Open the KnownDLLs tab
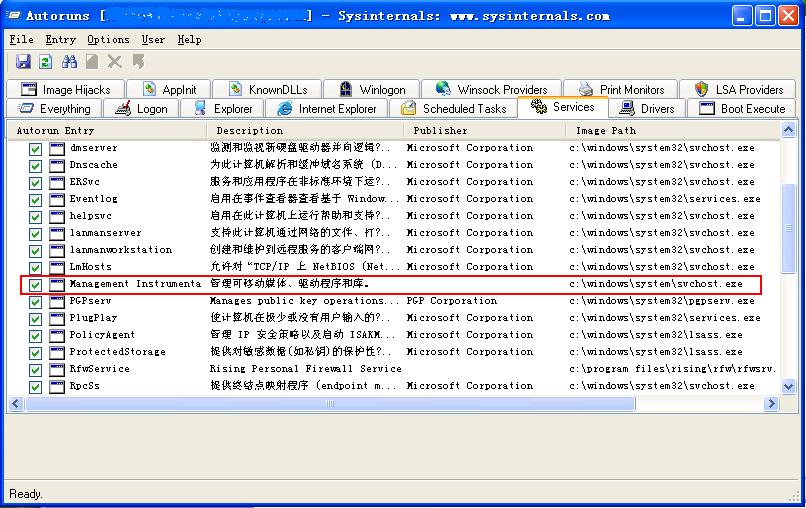 [x=267, y=89]
